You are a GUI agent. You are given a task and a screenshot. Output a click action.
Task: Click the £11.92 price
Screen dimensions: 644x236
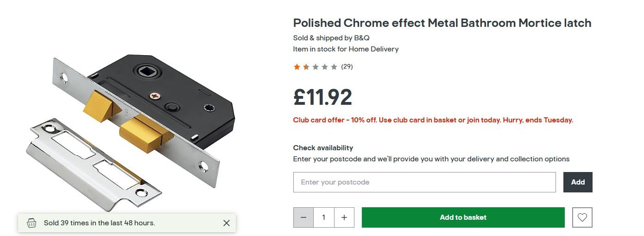322,97
